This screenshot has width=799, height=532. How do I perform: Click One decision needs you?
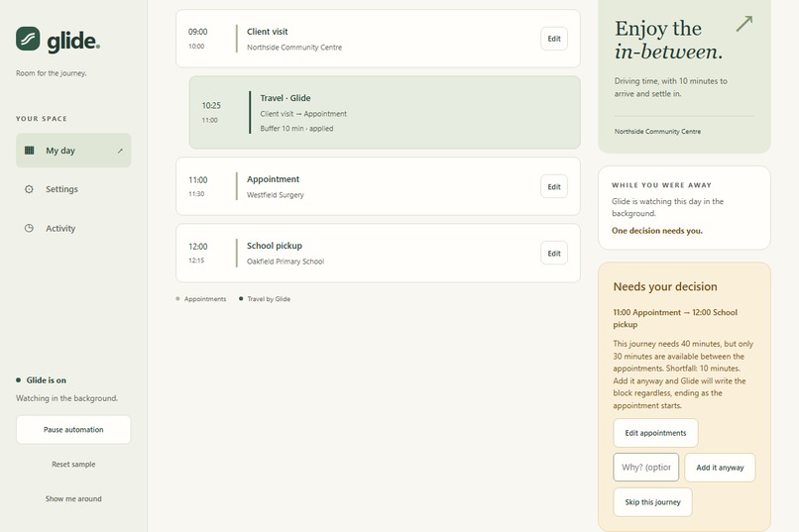(657, 231)
